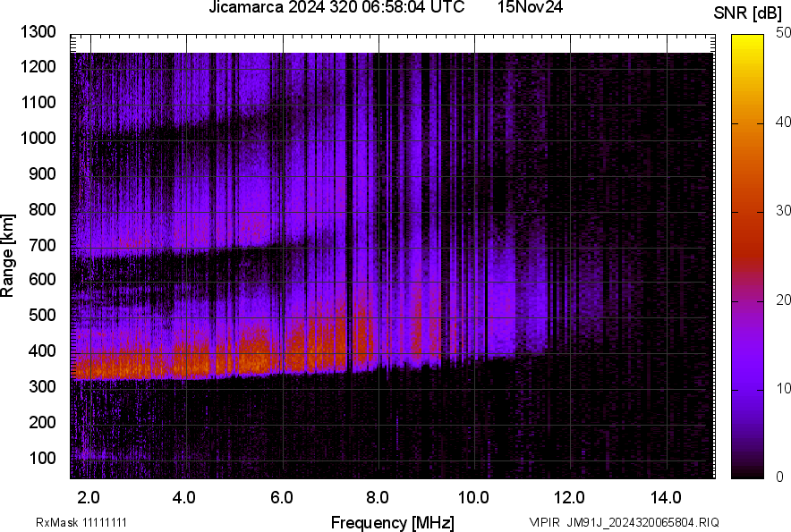
Task: Click the '1300' range tick label
Action: [38, 32]
